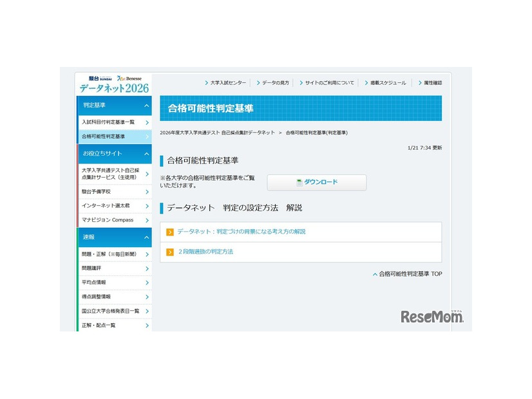Click the Benesse logo
532x399 pixels.
129,78
